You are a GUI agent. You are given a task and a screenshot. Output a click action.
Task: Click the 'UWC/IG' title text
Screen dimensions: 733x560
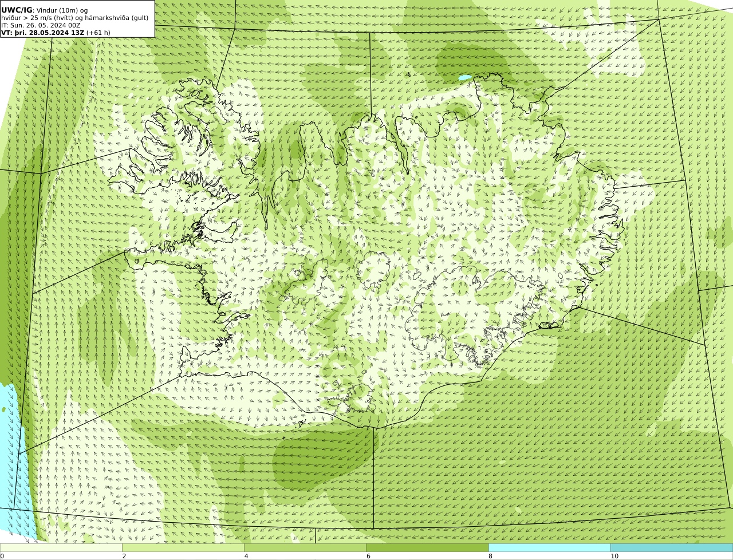(17, 10)
